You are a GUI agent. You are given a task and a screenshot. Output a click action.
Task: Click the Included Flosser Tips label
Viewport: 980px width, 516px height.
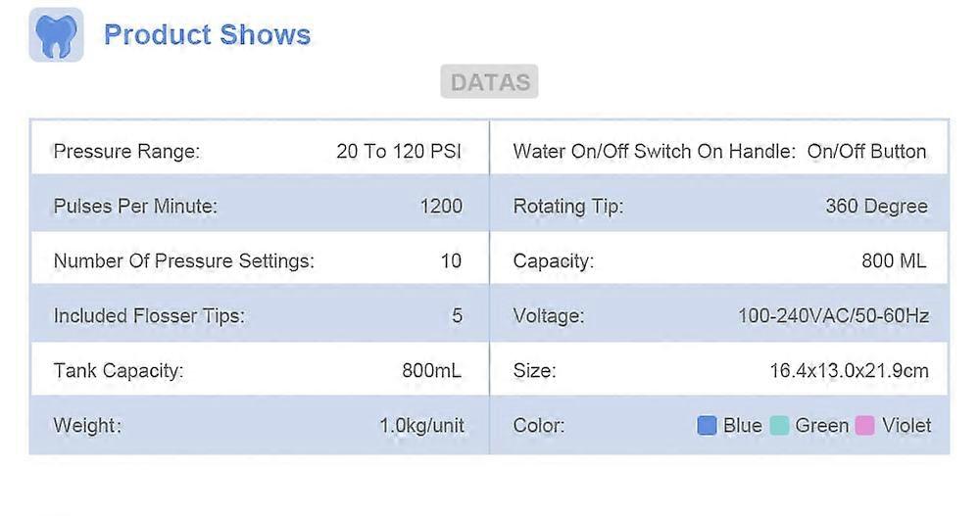point(149,316)
